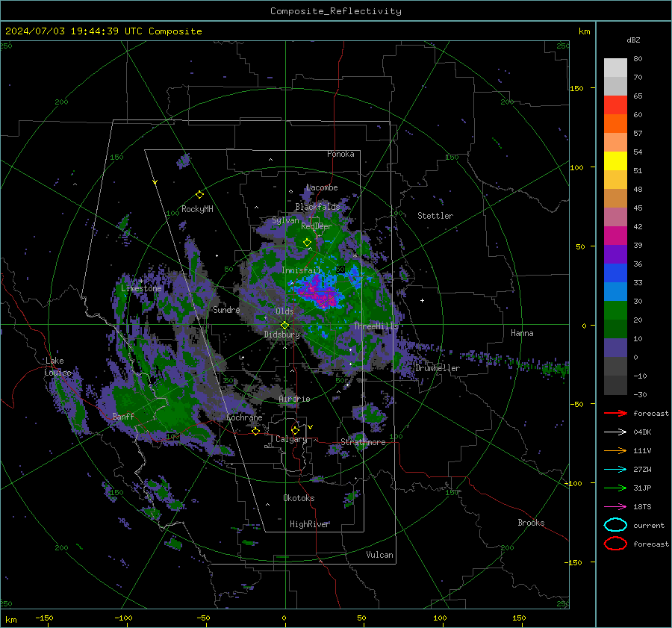Viewport: 672px width, 628px height.
Task: Click the Lacombe town label
Action: (322, 187)
